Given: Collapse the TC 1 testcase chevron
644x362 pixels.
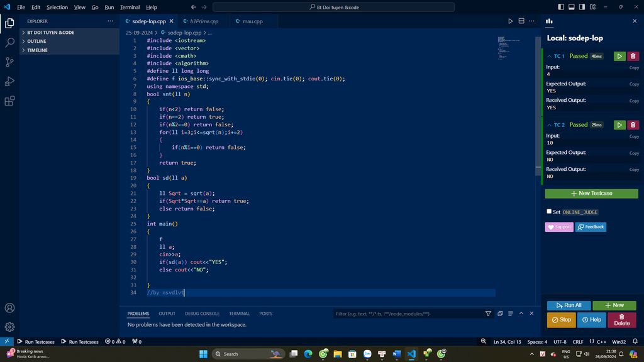Looking at the screenshot, I should click(550, 57).
